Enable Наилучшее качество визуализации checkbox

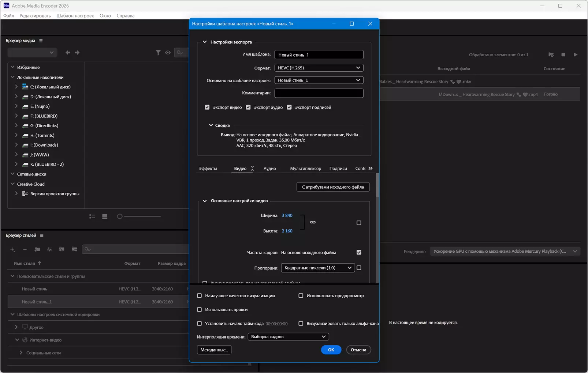click(200, 295)
